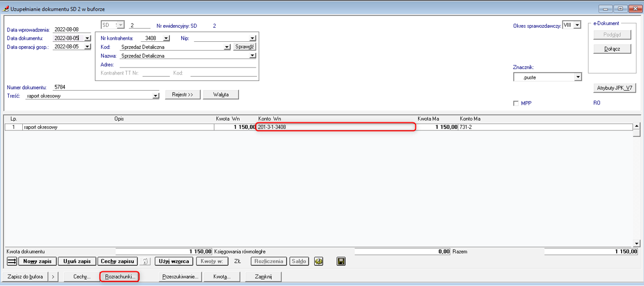The width and height of the screenshot is (644, 286).
Task: Click the Użyj wzorca button
Action: [x=174, y=261]
